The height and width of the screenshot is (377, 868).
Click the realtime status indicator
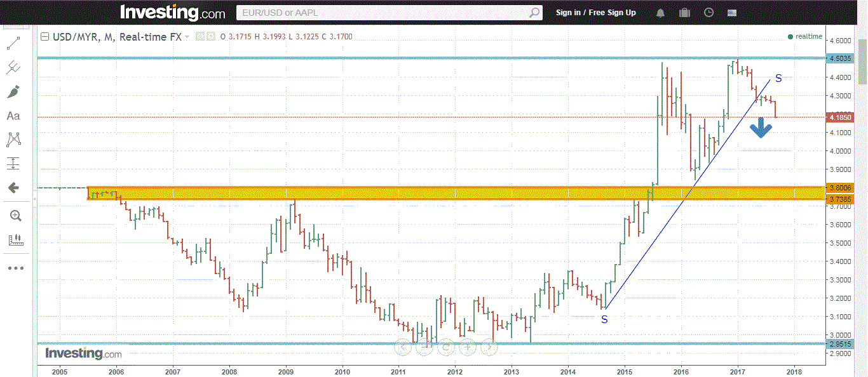[x=804, y=36]
